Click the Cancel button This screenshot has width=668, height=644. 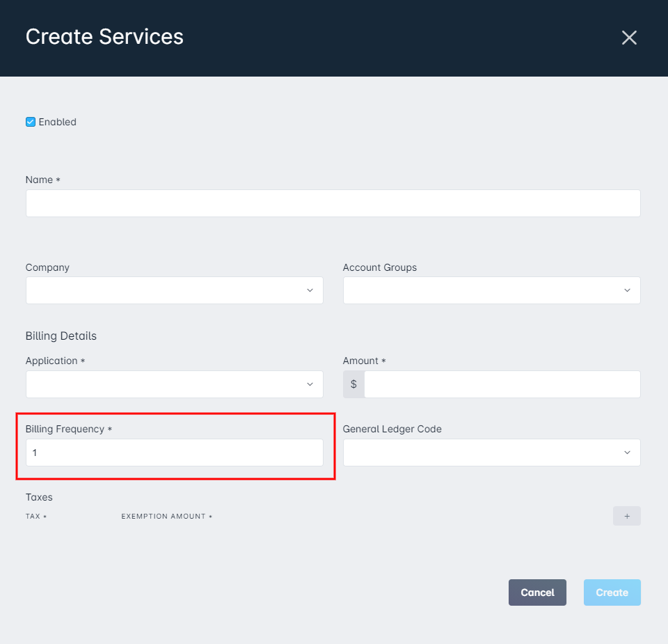click(x=537, y=592)
